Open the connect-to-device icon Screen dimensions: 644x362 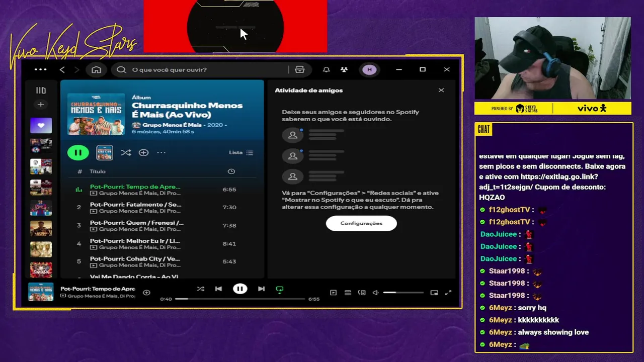362,293
